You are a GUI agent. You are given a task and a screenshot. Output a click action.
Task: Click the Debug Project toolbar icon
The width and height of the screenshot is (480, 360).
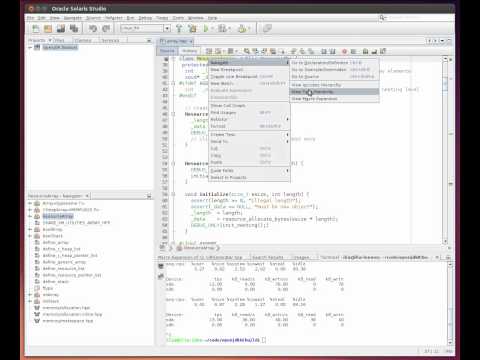point(222,29)
